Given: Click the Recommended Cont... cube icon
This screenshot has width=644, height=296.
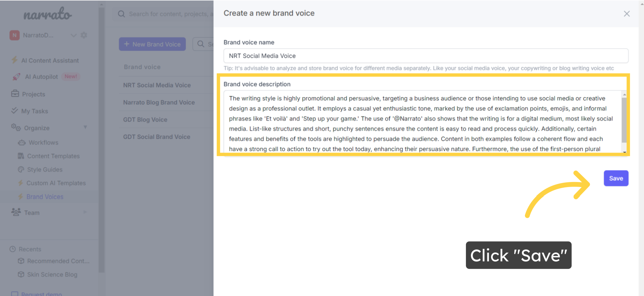Looking at the screenshot, I should [x=21, y=261].
